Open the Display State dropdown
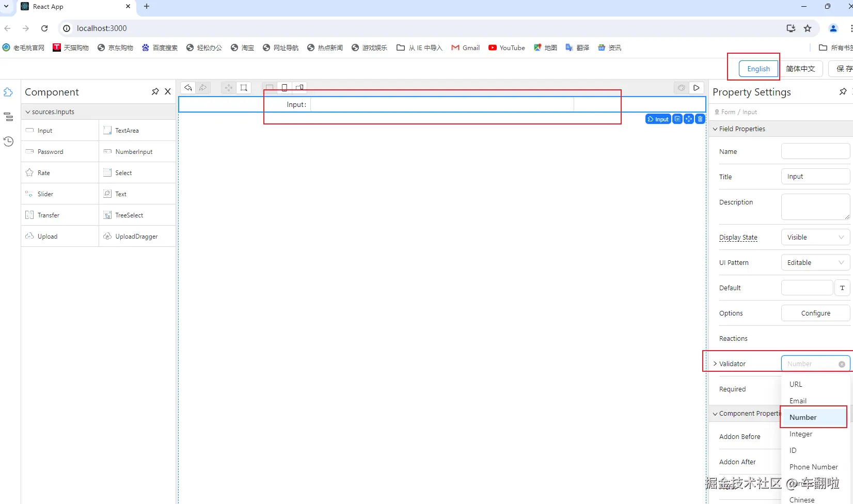Viewport: 853px width, 504px height. [815, 238]
